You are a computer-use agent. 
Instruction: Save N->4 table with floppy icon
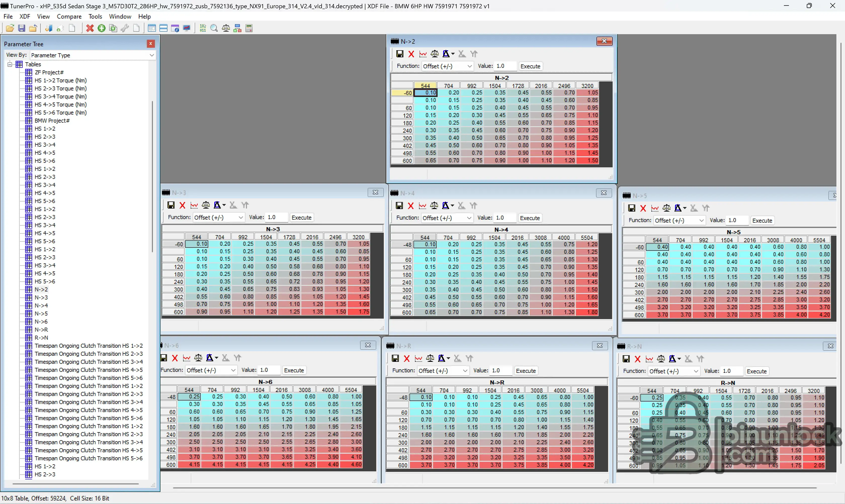(399, 206)
